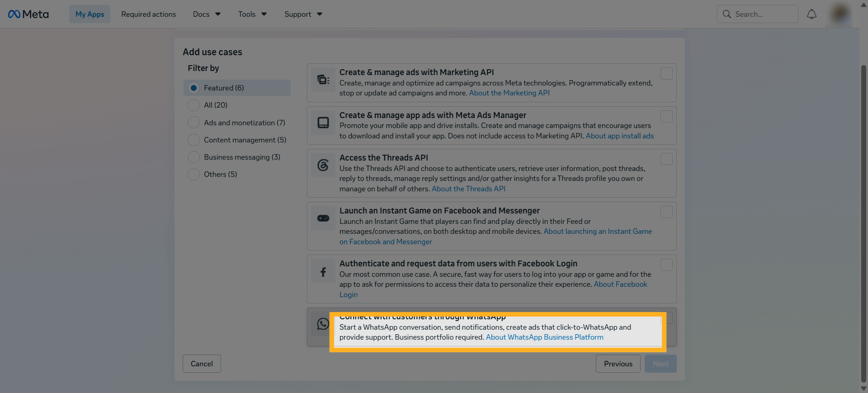
Task: Select the Featured (6) filter
Action: [x=237, y=88]
